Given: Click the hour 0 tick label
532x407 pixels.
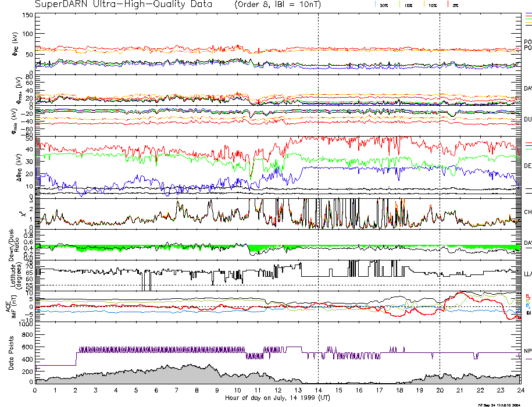Looking at the screenshot, I should tap(35, 391).
